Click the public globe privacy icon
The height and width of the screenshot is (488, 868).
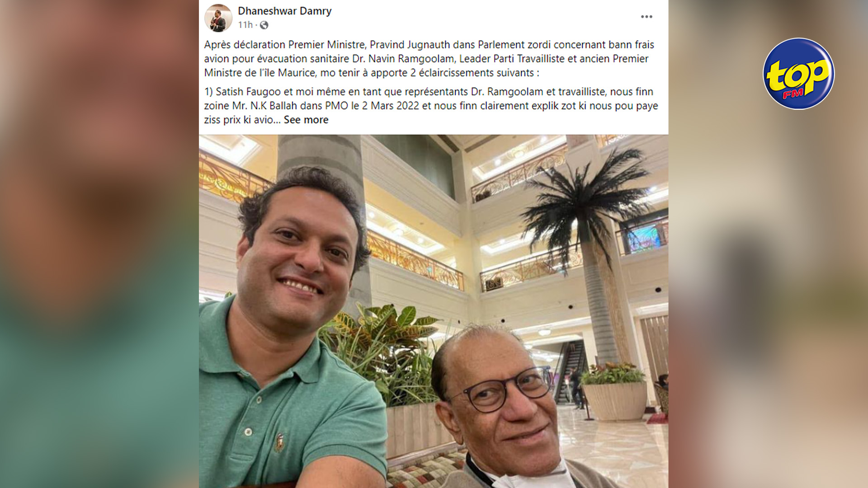click(264, 25)
